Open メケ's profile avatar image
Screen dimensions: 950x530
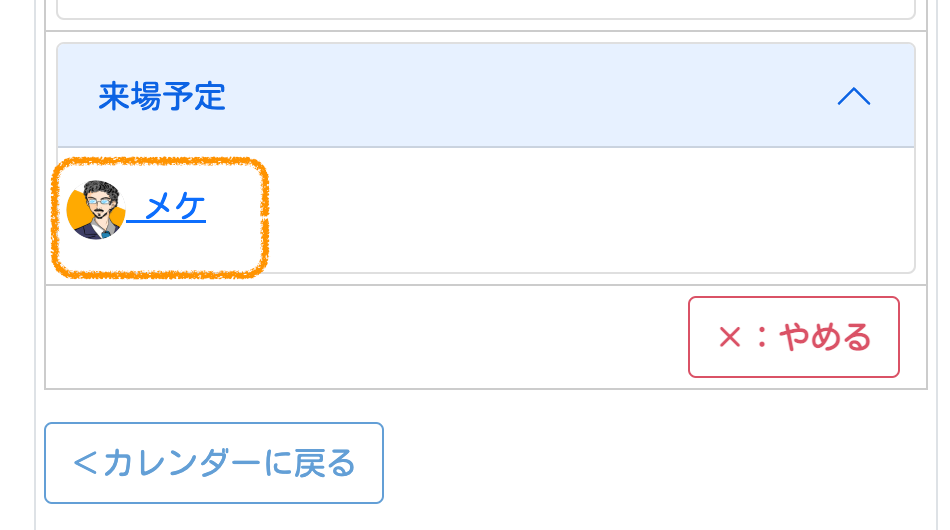pyautogui.click(x=96, y=210)
